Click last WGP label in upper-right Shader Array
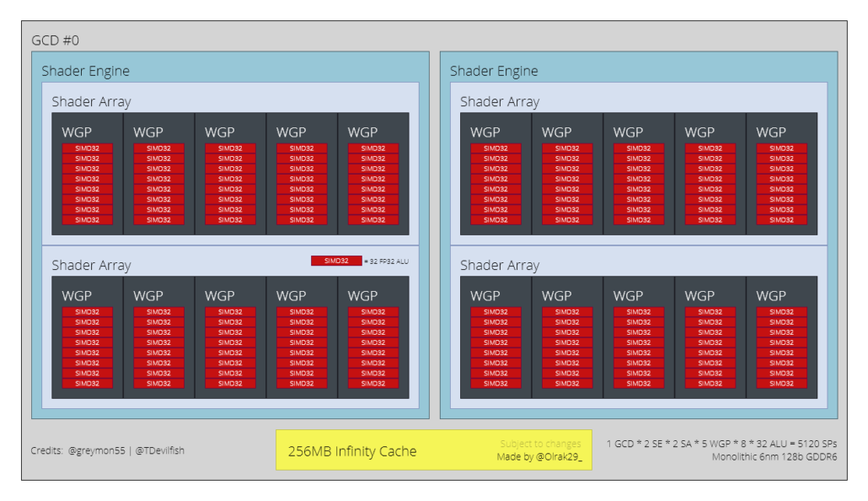This screenshot has height=501, width=868. 771,132
